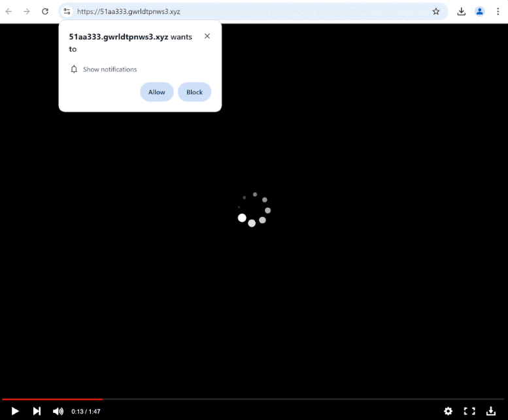Block notifications from the site
The height and width of the screenshot is (420, 508).
click(194, 92)
